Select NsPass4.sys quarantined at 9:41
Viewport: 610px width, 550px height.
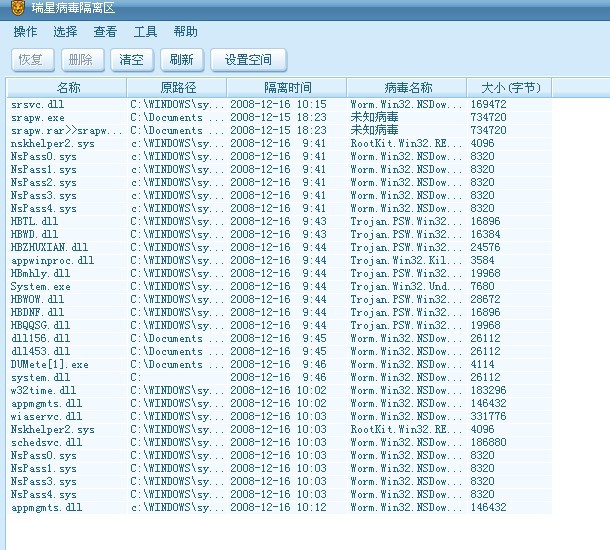coord(279,208)
